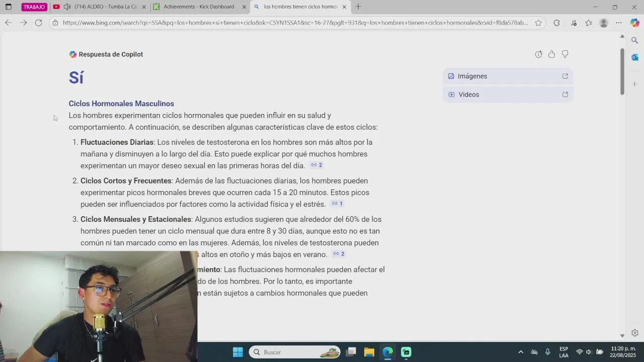Switch to Achievements - Kick Dashboard tab
This screenshot has width=644, height=362.
pyautogui.click(x=199, y=7)
